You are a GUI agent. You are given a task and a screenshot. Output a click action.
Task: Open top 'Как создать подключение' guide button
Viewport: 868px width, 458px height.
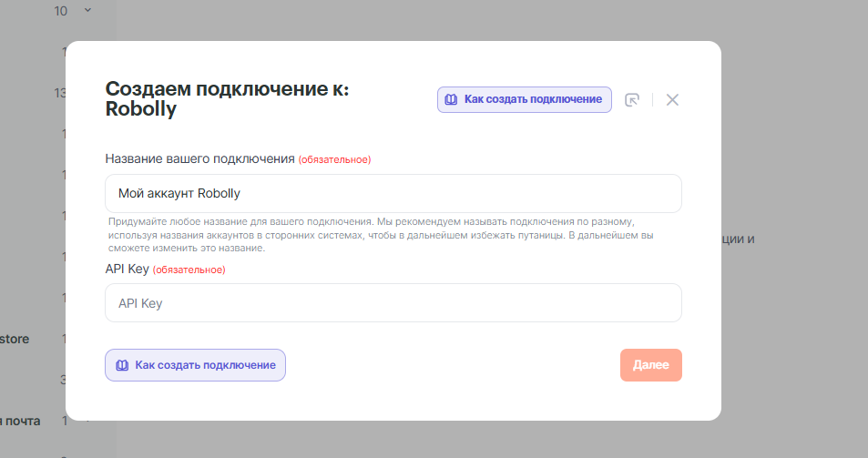point(523,99)
